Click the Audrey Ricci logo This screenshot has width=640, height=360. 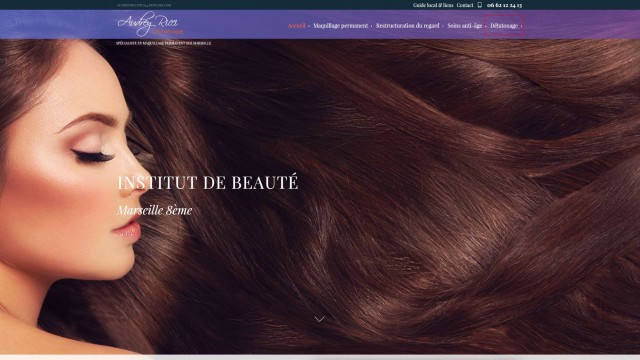[150, 24]
